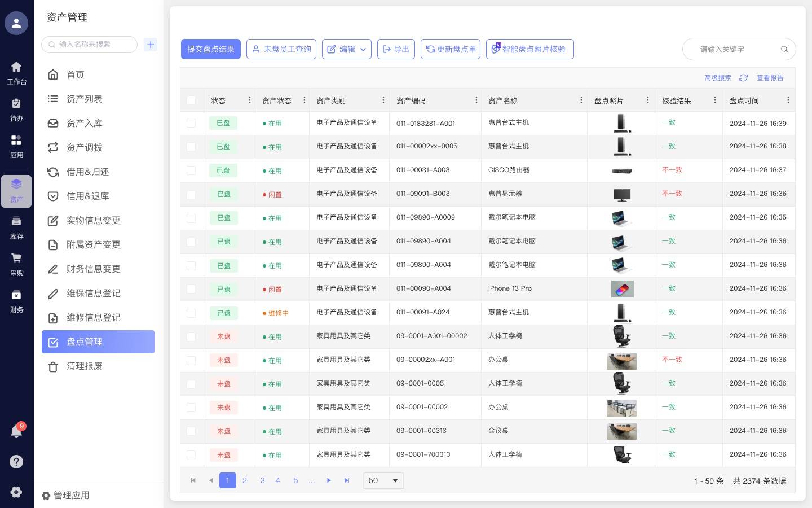The width and height of the screenshot is (812, 508).
Task: Expand the 编辑 dropdown button
Action: (x=347, y=49)
